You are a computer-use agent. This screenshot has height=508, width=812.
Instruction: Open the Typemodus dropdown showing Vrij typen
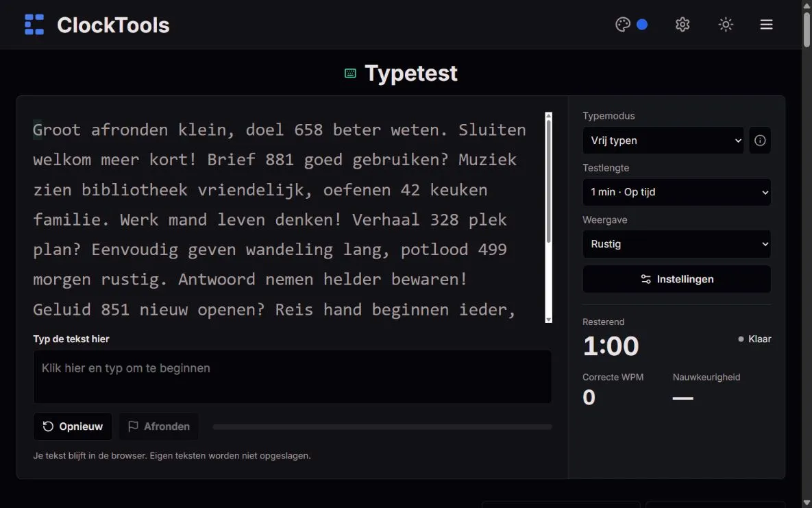tap(663, 141)
